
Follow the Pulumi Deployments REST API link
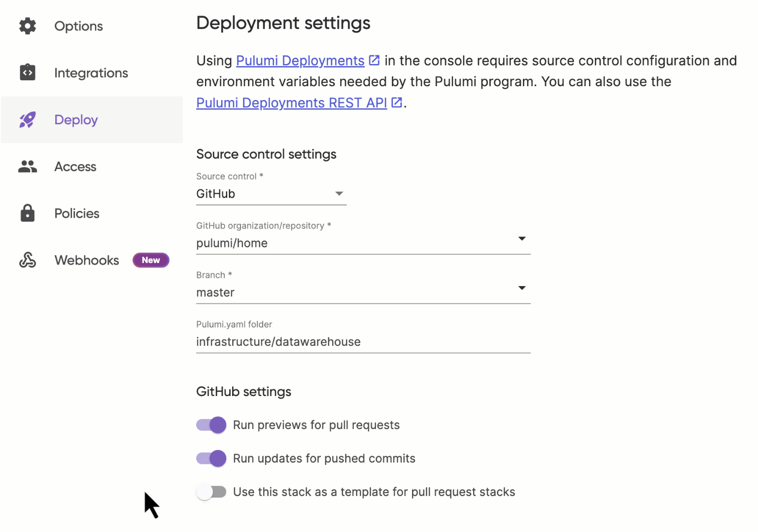tap(291, 102)
